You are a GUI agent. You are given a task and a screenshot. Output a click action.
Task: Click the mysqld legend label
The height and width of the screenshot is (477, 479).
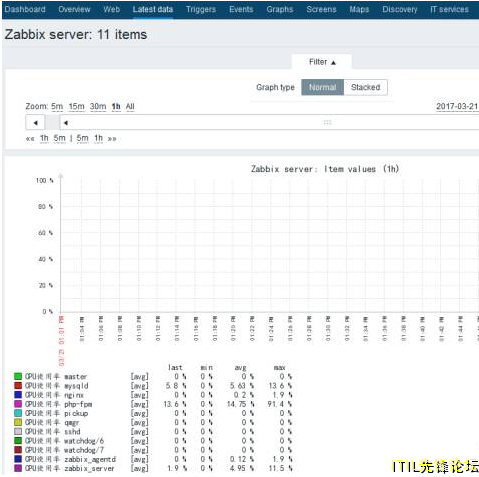click(57, 386)
